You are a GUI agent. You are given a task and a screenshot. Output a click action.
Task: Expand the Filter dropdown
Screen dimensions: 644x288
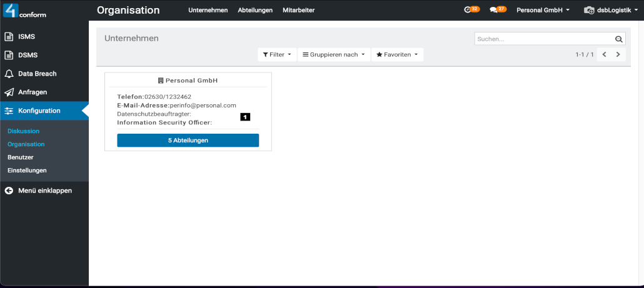(x=277, y=55)
